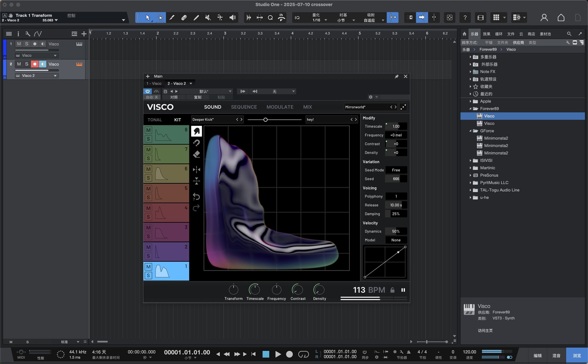Go to browser home icon
Screen dimensions: 588x364
[464, 34]
